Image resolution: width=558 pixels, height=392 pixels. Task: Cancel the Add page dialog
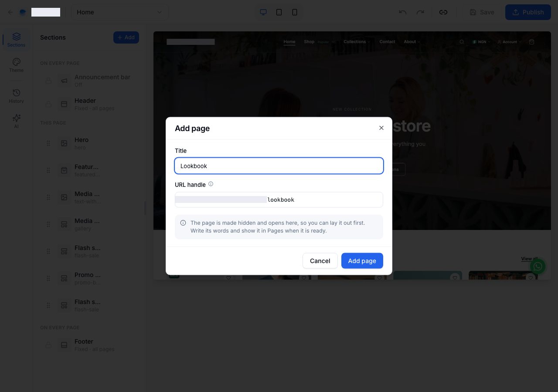320,261
